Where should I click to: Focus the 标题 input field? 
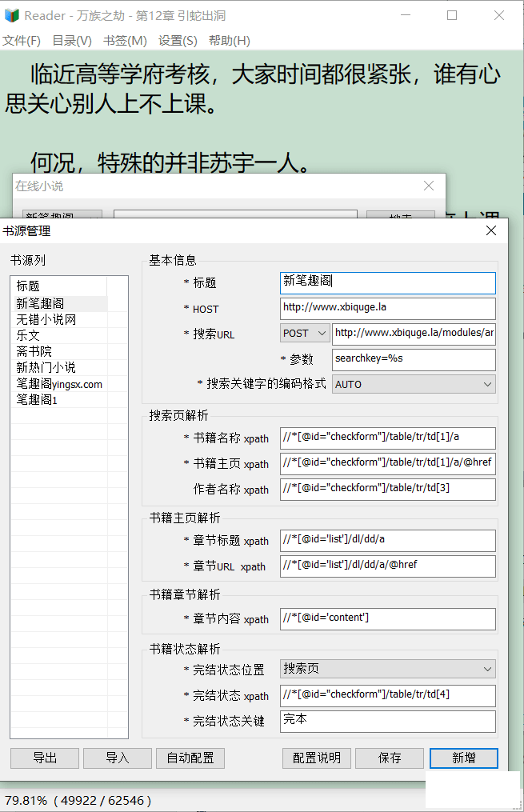point(388,282)
